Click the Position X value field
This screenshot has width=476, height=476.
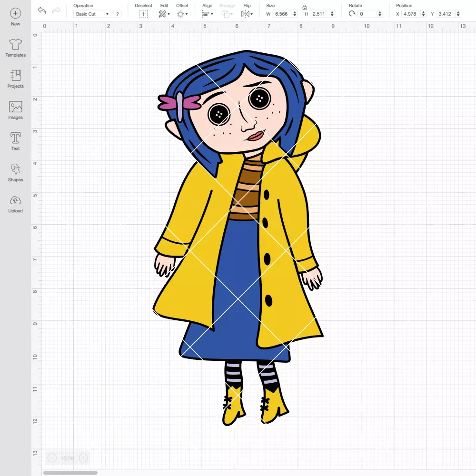click(x=411, y=14)
